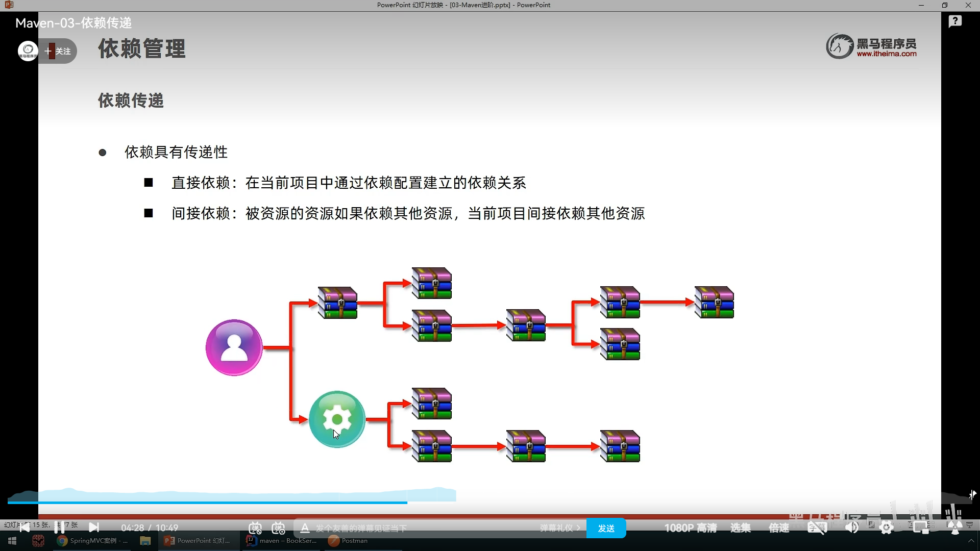Skip to the next video
This screenshot has width=980, height=551.
point(94,528)
